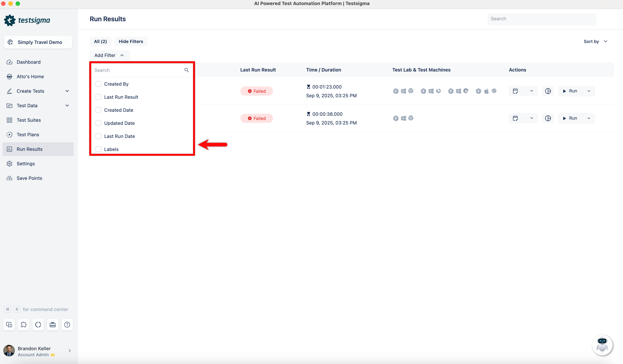Click the help question mark icon

coord(67,324)
